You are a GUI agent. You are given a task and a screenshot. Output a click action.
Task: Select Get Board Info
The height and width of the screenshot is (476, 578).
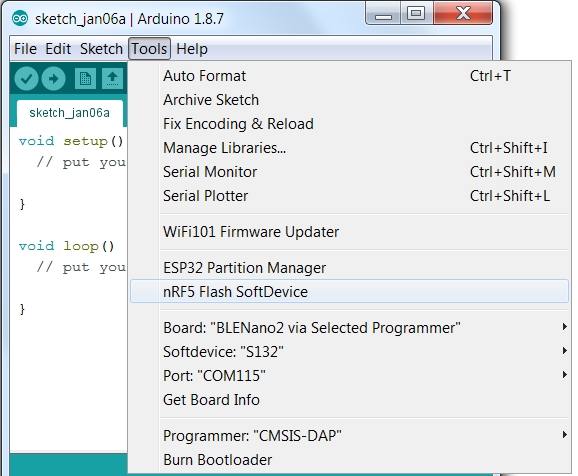[349, 400]
